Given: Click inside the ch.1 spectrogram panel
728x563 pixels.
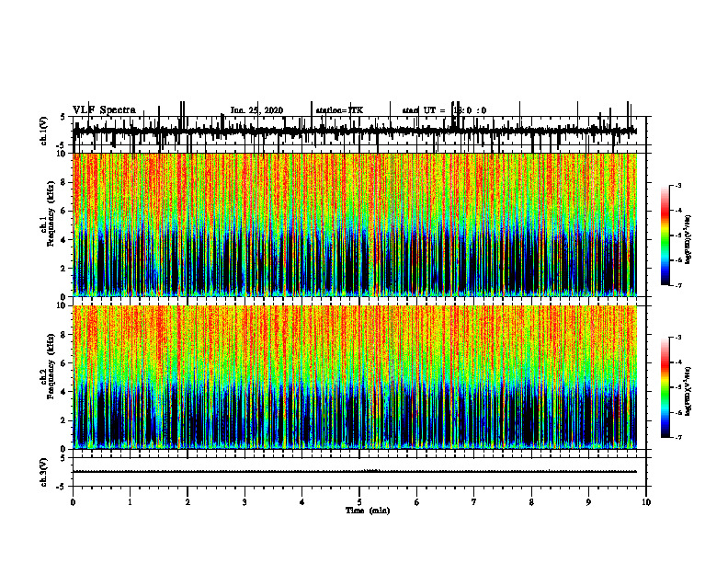Looking at the screenshot, I should [x=355, y=224].
